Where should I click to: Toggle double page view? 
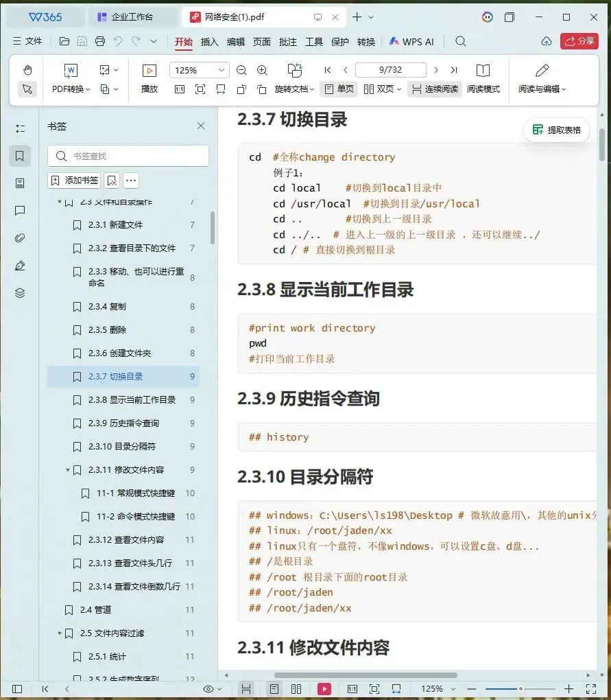click(x=382, y=89)
